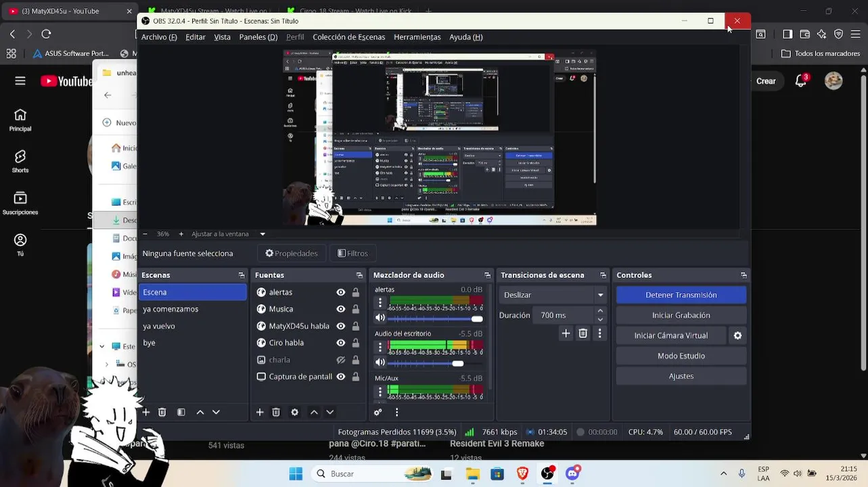Hide the Musica source
The image size is (868, 487).
[x=341, y=309]
